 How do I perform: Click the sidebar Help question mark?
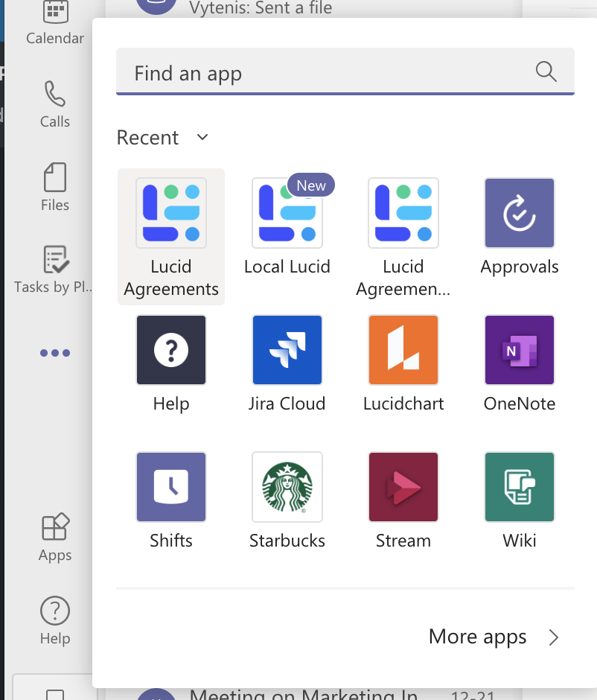coord(55,620)
